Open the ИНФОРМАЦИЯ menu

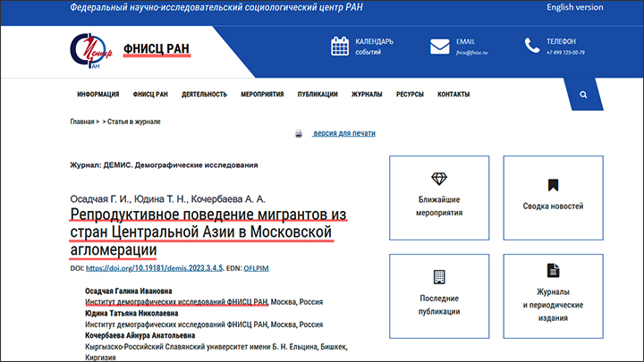coord(98,95)
